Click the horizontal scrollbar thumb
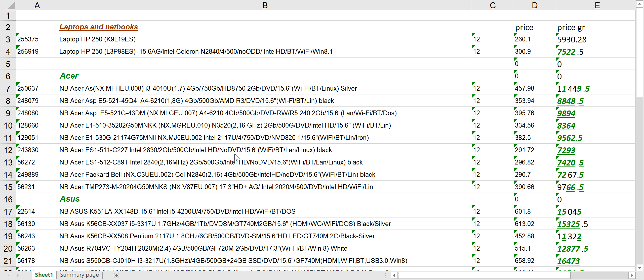644x280 pixels. tap(484, 275)
